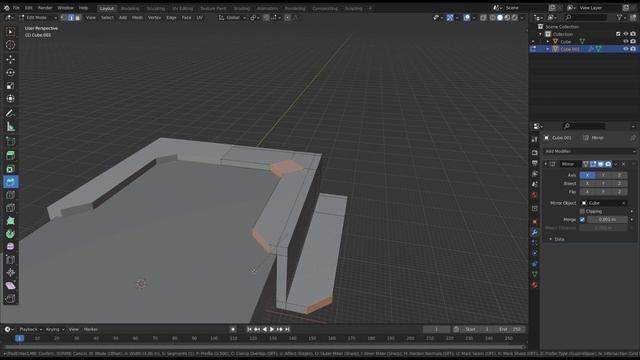
Task: Switch to solid viewport shading
Action: tap(500, 18)
